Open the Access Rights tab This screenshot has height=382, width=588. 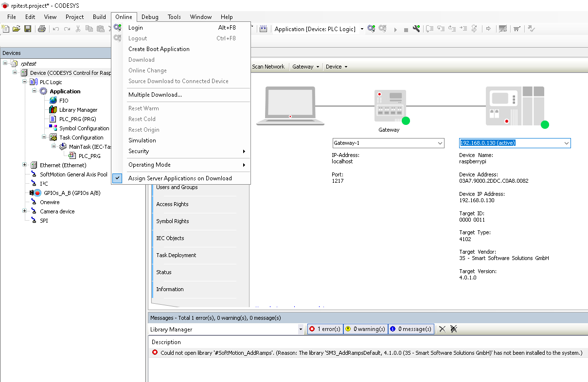(x=195, y=204)
